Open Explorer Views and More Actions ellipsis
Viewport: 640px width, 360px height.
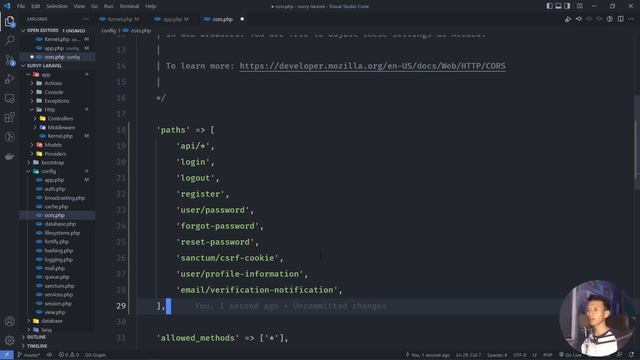click(86, 19)
